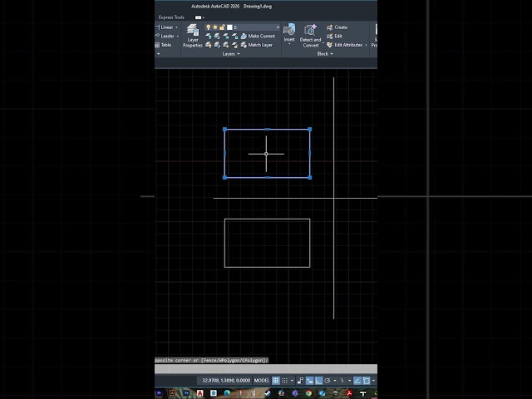
Task: Open ribbon display options button
Action: pos(199,17)
